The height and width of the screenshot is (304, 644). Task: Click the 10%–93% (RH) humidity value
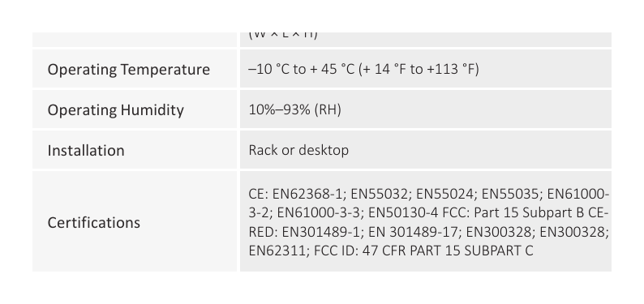(x=295, y=109)
